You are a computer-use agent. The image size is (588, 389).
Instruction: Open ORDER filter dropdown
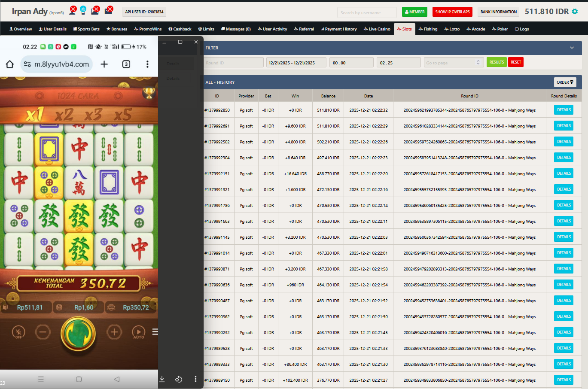(x=565, y=82)
